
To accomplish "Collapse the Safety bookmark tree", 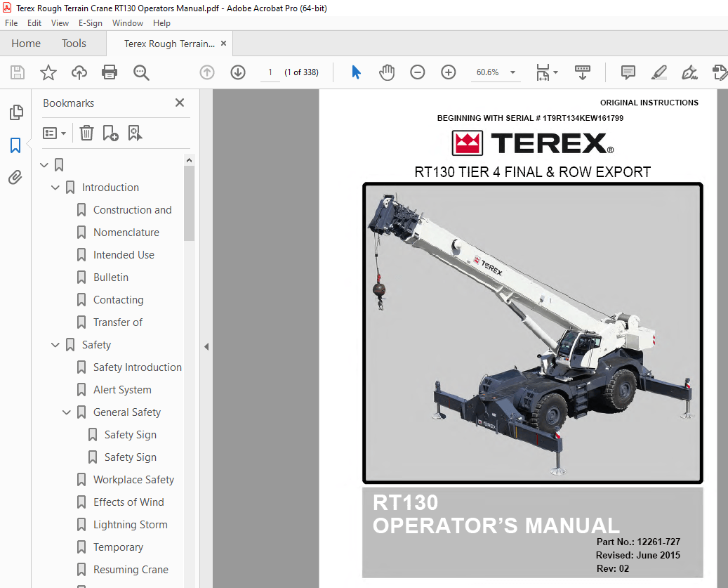I will click(x=55, y=344).
